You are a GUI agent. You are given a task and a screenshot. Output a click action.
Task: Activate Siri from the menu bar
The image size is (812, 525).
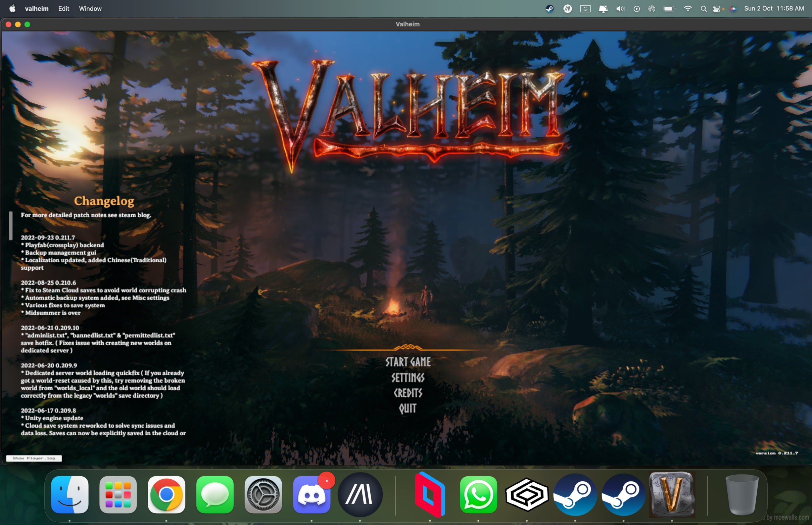[x=733, y=8]
